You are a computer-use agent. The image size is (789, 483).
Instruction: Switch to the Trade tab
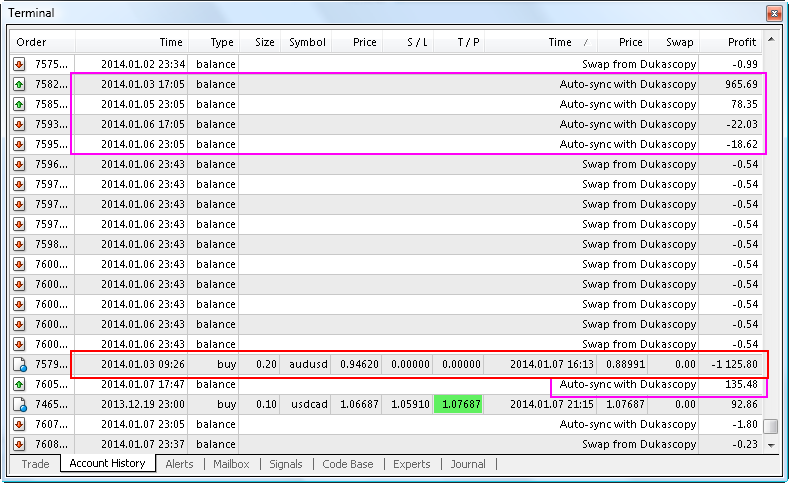coord(35,464)
